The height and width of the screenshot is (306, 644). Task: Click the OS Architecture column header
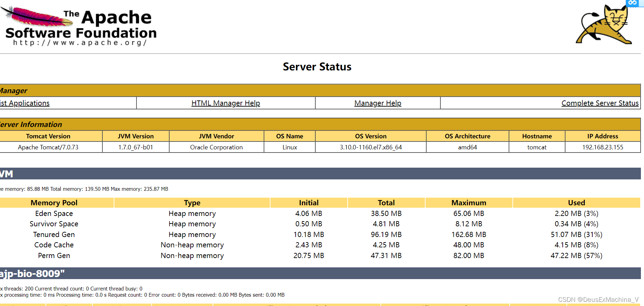468,136
